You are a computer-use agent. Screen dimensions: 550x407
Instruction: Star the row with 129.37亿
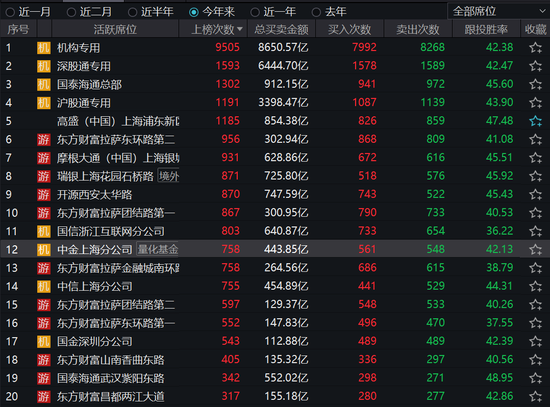coord(535,305)
